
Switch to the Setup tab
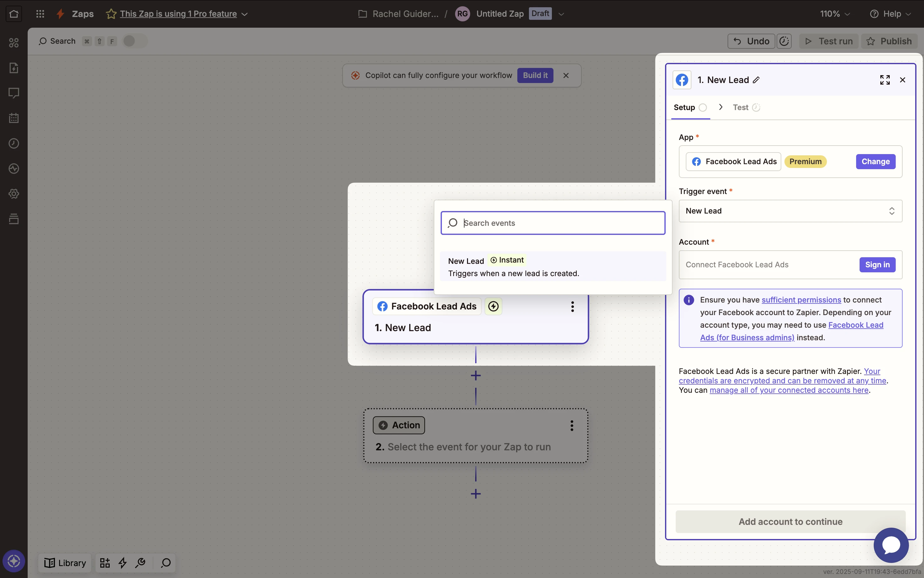point(690,108)
